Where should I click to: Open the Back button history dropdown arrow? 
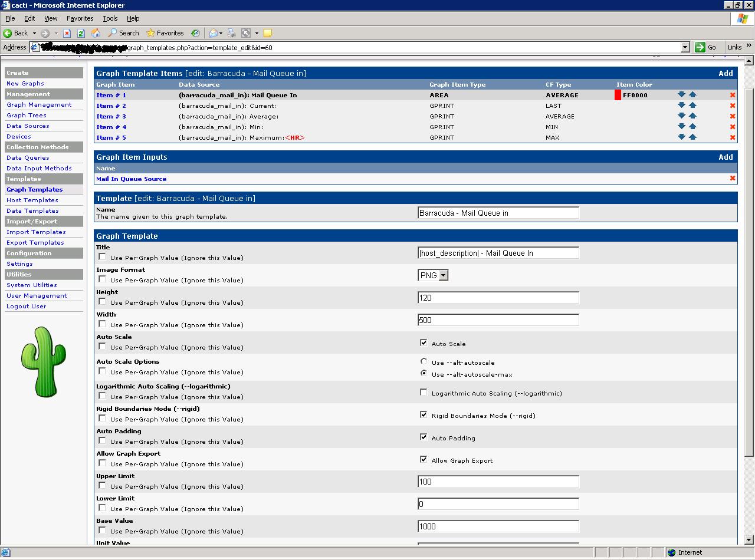34,33
